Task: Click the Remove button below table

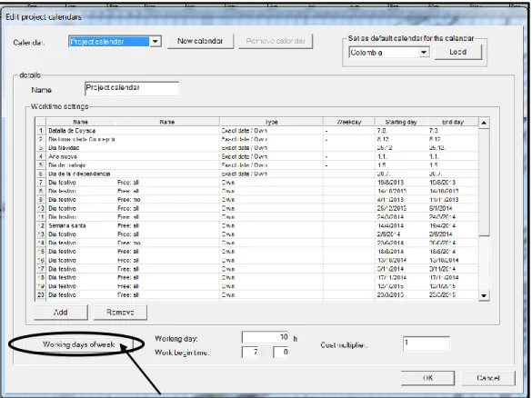Action: pyautogui.click(x=120, y=312)
